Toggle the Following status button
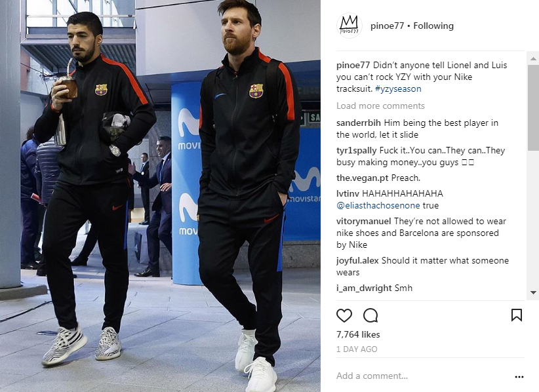 [x=433, y=26]
